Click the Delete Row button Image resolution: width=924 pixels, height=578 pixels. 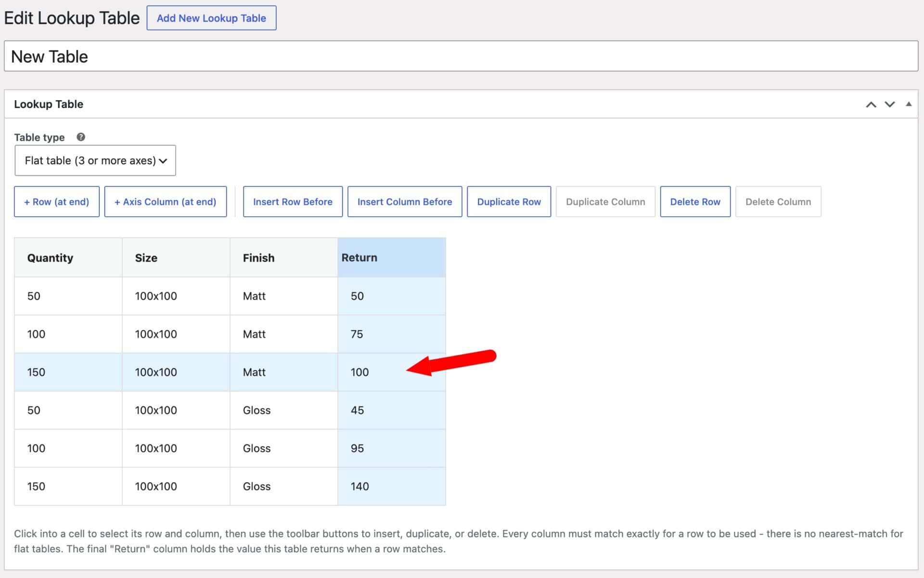695,202
